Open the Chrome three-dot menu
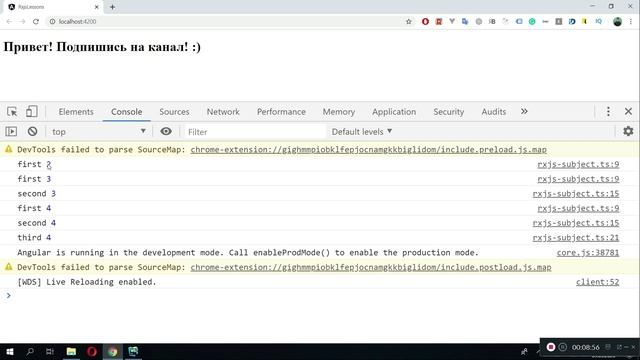The width and height of the screenshot is (640, 360). click(x=631, y=22)
